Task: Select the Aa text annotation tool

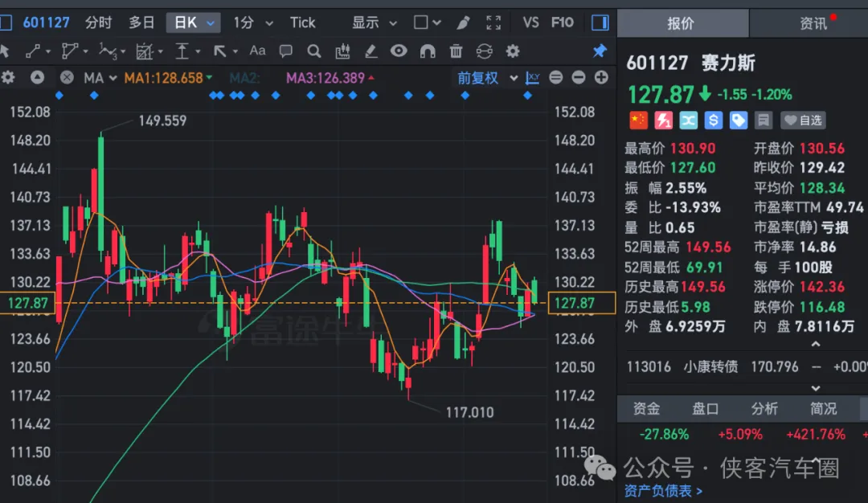Action: coord(257,51)
